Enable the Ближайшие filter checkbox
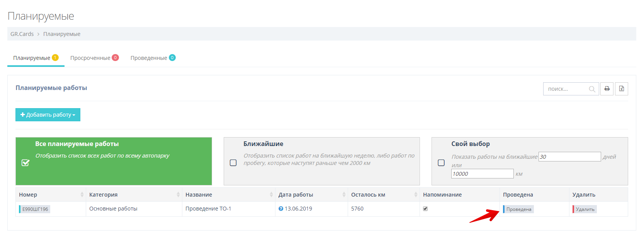 233,163
